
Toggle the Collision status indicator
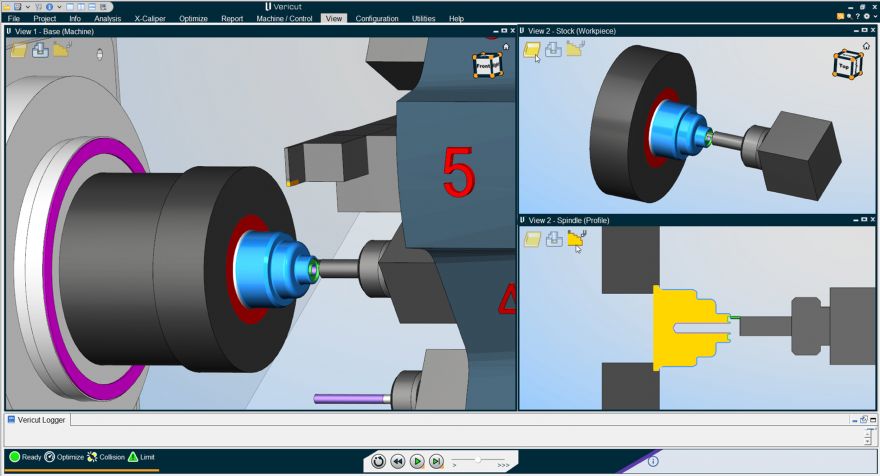(x=106, y=457)
